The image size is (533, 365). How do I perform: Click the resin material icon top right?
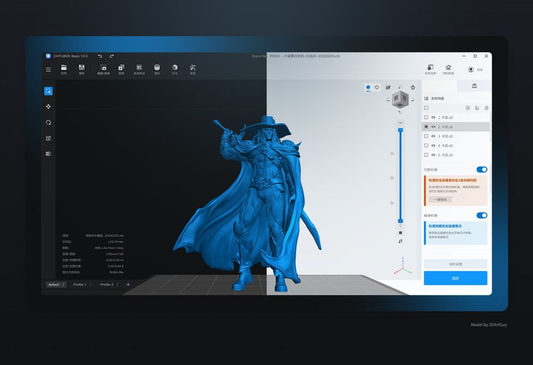click(448, 68)
